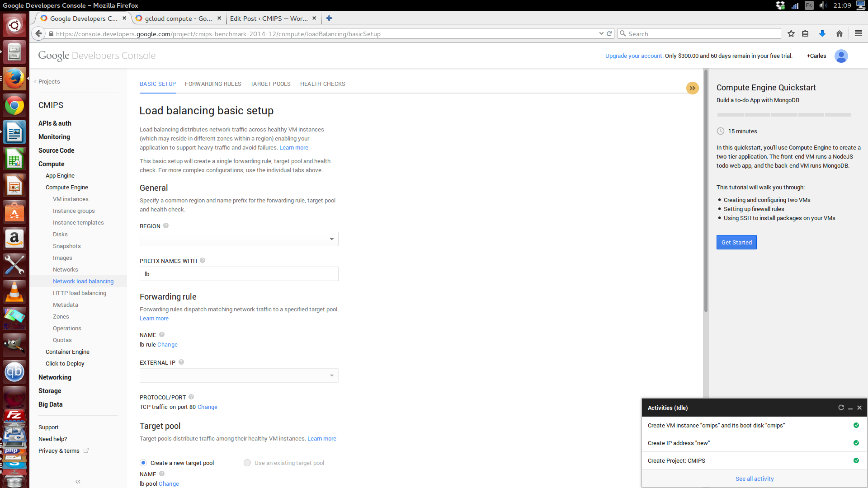Focus the Firefox Search box
Screen dimensions: 868x488
pyautogui.click(x=699, y=33)
